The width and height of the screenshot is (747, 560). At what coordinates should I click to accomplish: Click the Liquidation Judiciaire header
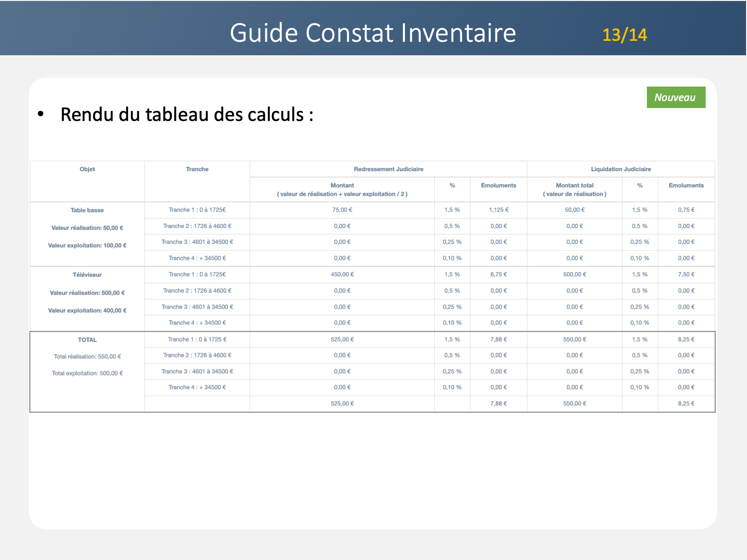[x=621, y=169]
